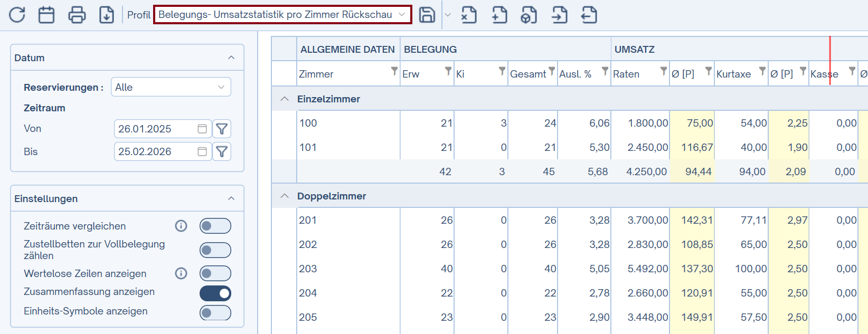Open the arrow menu next to save
Image resolution: width=868 pixels, height=334 pixels.
[x=448, y=15]
